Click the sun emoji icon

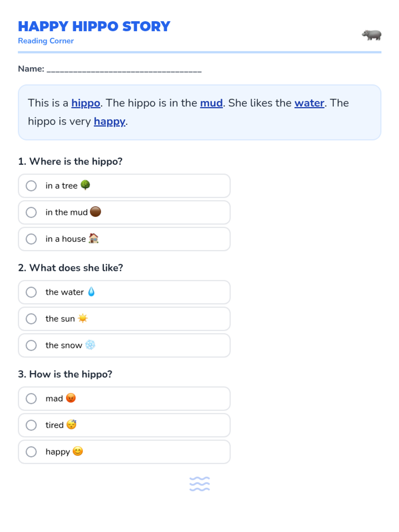82,318
